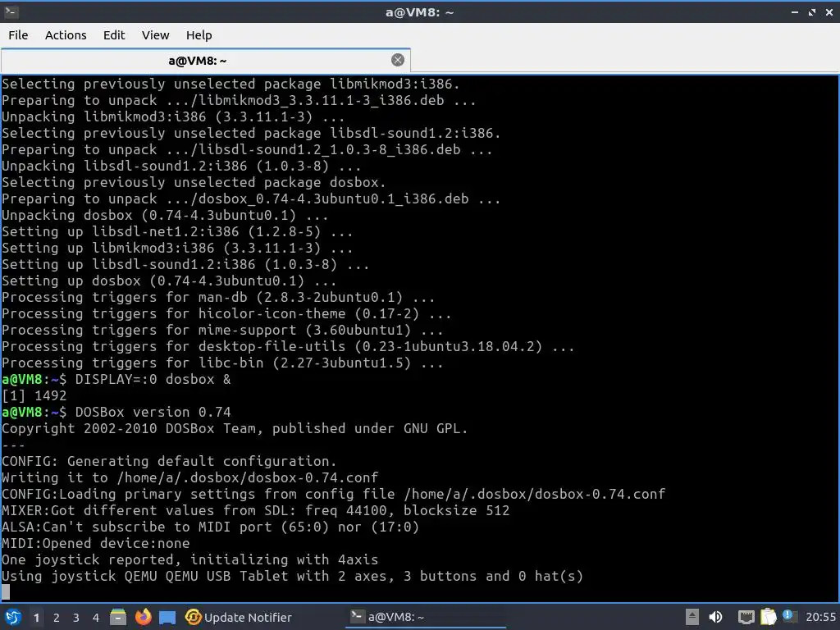The height and width of the screenshot is (630, 840).
Task: Close the a@VM8 terminal tab
Action: 398,60
